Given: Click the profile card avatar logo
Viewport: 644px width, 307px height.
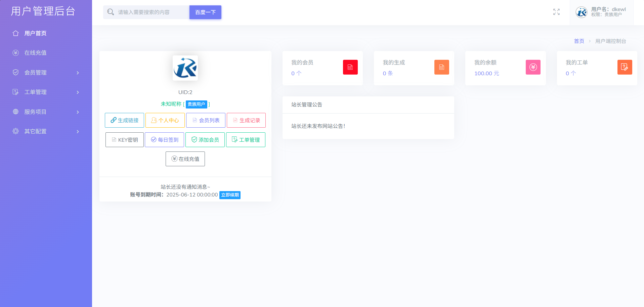Looking at the screenshot, I should (x=185, y=68).
